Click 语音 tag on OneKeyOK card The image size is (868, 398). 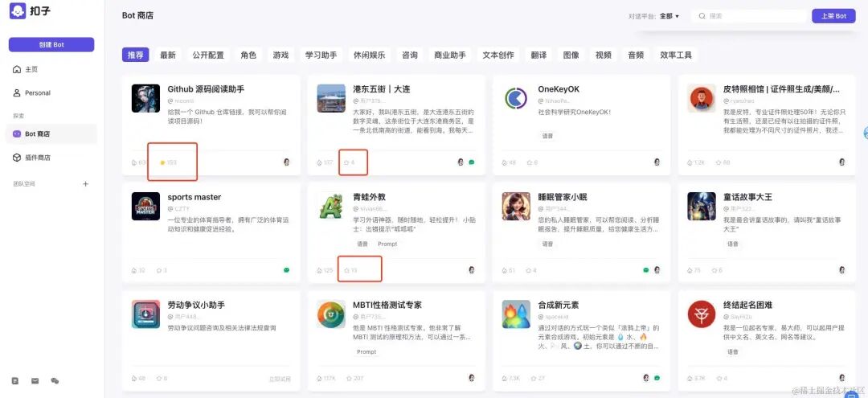coord(548,136)
